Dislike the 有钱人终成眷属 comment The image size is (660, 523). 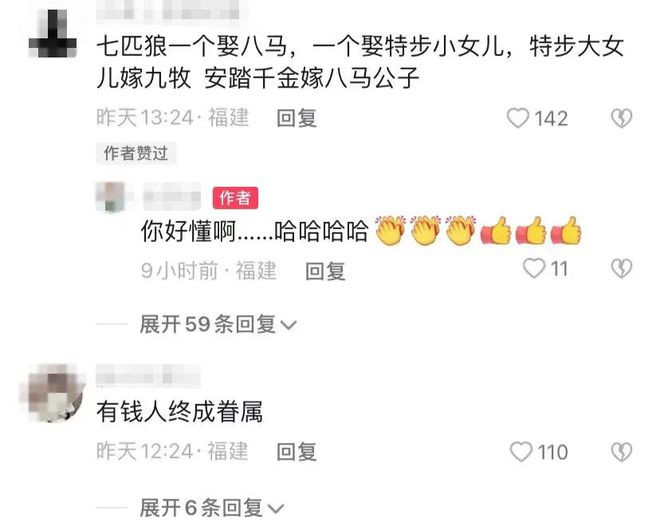(621, 452)
